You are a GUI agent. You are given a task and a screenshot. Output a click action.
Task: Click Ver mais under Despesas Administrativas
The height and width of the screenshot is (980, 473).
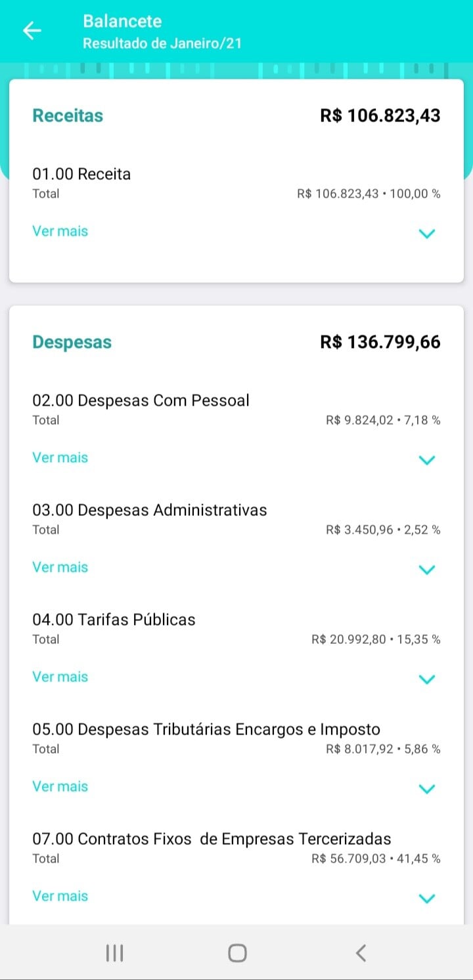[60, 567]
